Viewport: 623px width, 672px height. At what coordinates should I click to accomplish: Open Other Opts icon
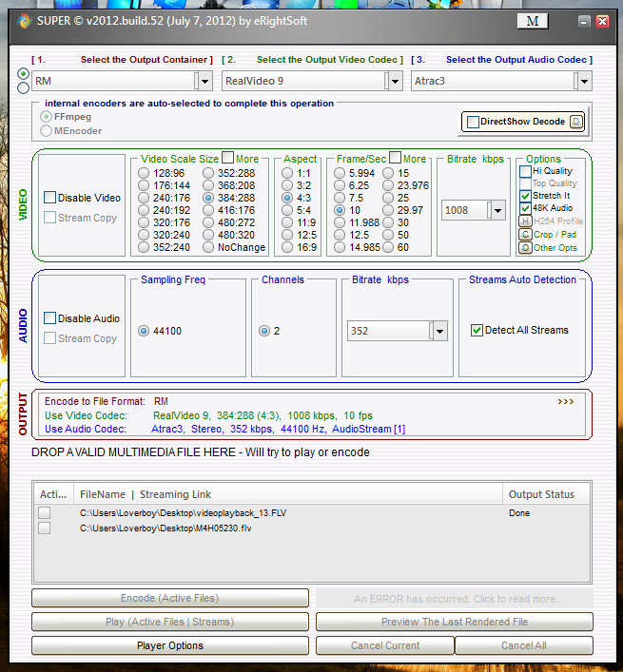point(525,248)
